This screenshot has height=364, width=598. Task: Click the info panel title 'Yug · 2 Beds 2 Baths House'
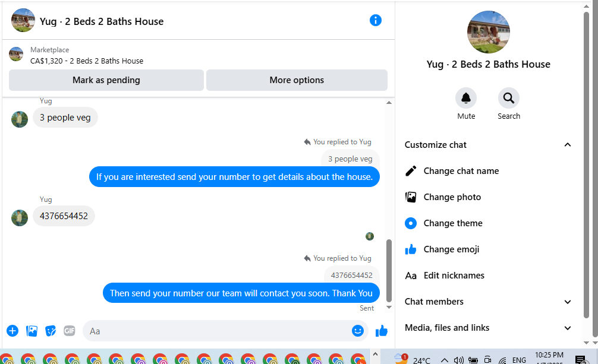tap(489, 64)
